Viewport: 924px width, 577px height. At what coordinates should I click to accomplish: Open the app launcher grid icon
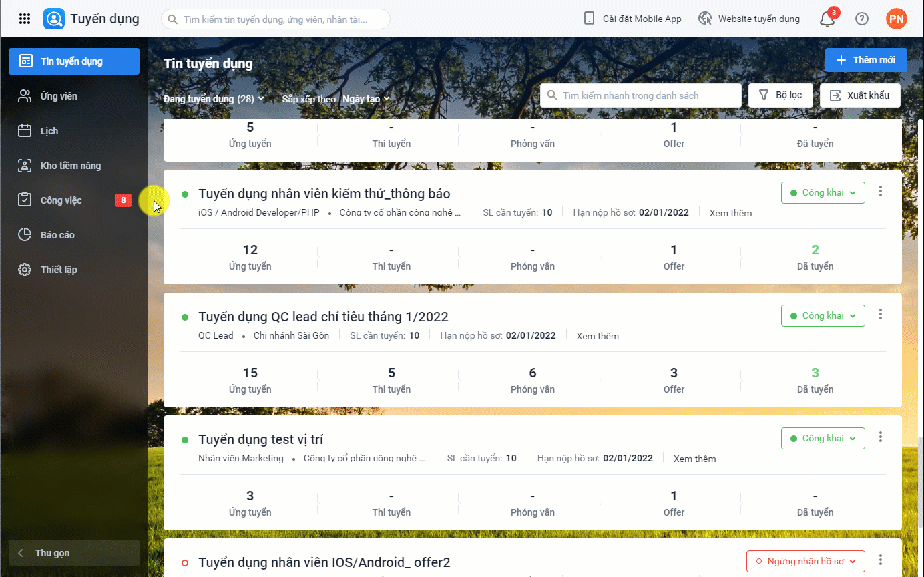click(x=25, y=19)
